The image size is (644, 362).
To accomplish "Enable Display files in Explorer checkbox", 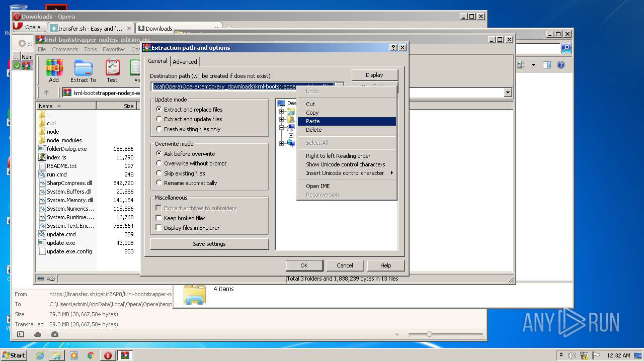I will (159, 228).
